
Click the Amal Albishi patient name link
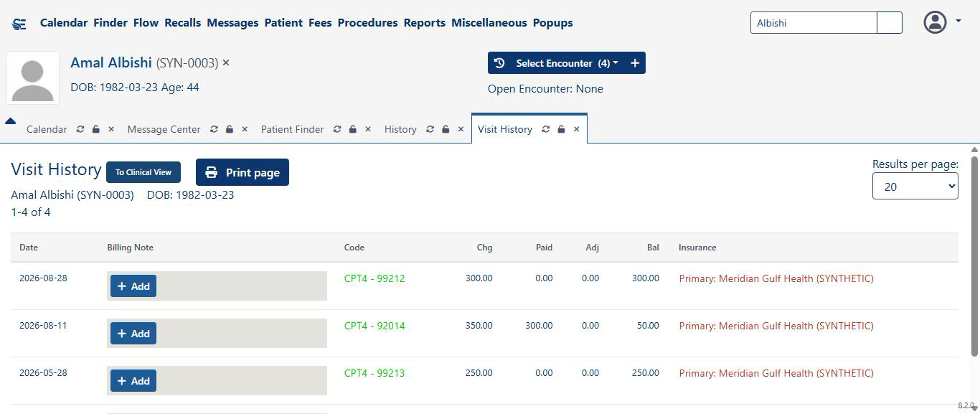(111, 62)
